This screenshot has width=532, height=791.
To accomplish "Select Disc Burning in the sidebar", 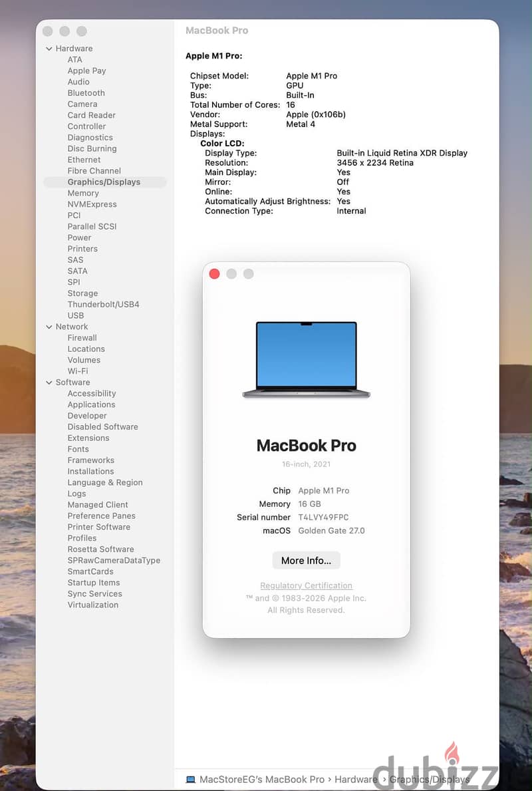I will point(92,148).
